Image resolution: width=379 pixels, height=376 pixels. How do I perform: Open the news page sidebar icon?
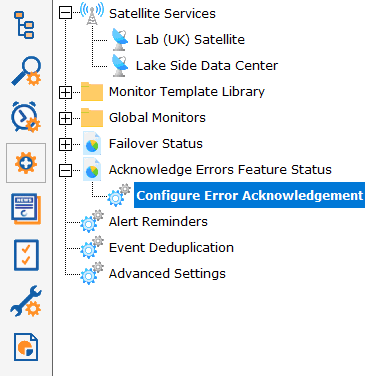(x=26, y=209)
